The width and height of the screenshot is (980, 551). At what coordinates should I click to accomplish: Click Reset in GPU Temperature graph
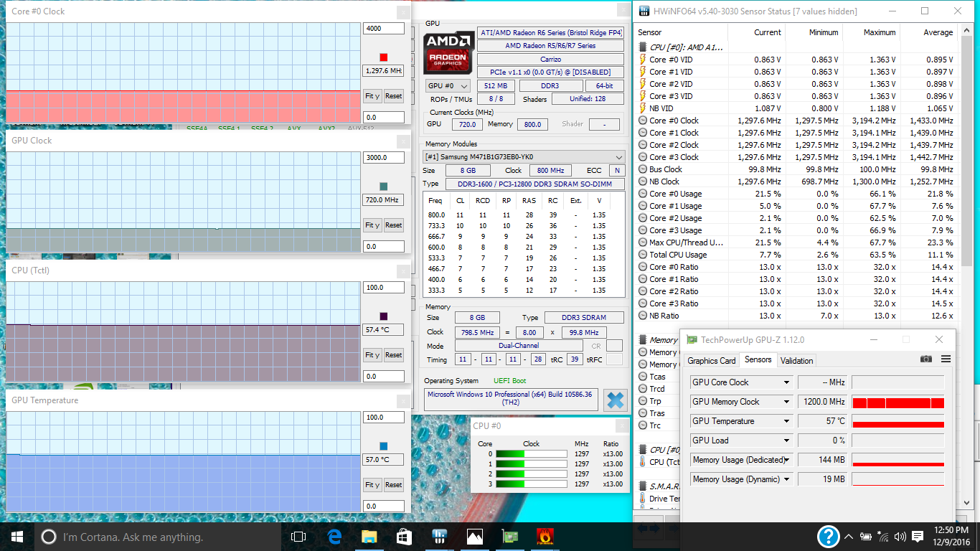pyautogui.click(x=394, y=485)
